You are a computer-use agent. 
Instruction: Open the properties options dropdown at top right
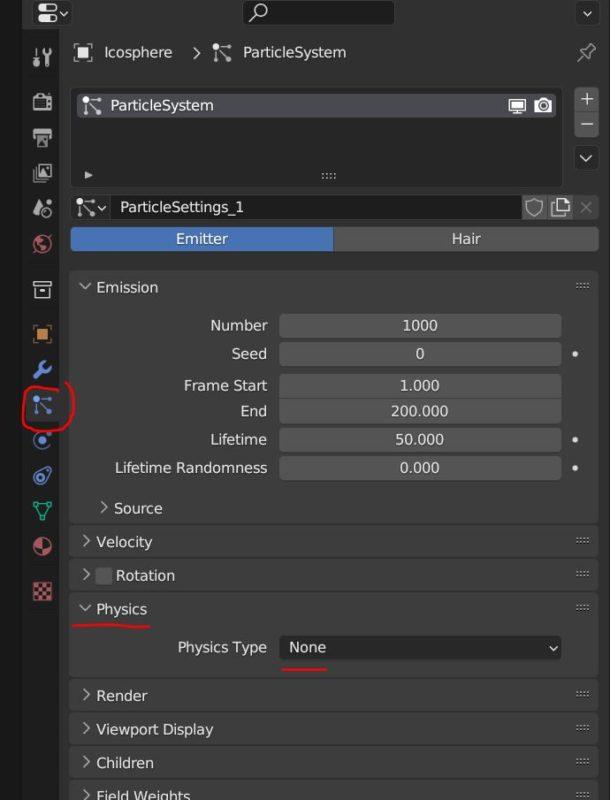pyautogui.click(x=587, y=14)
